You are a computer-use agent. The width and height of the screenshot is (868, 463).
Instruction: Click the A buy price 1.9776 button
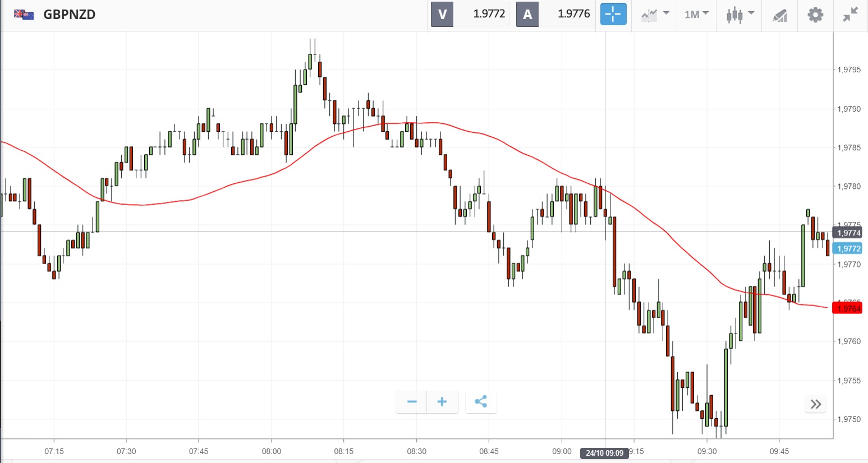coord(555,15)
